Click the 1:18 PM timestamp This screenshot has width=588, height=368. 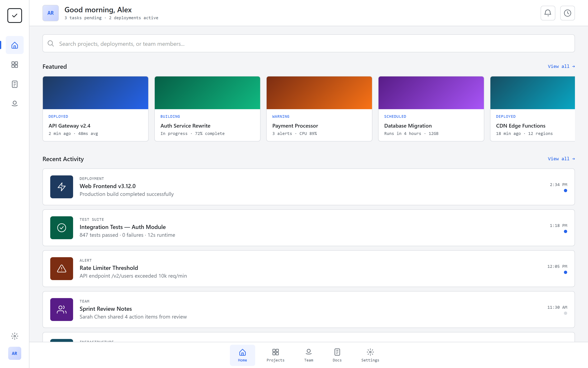[x=558, y=226]
